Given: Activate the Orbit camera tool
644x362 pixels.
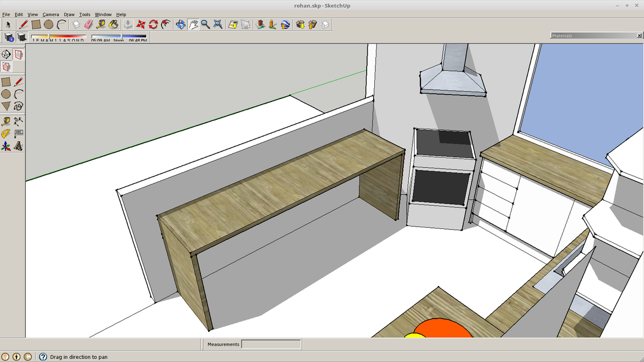Looking at the screenshot, I should 181,25.
